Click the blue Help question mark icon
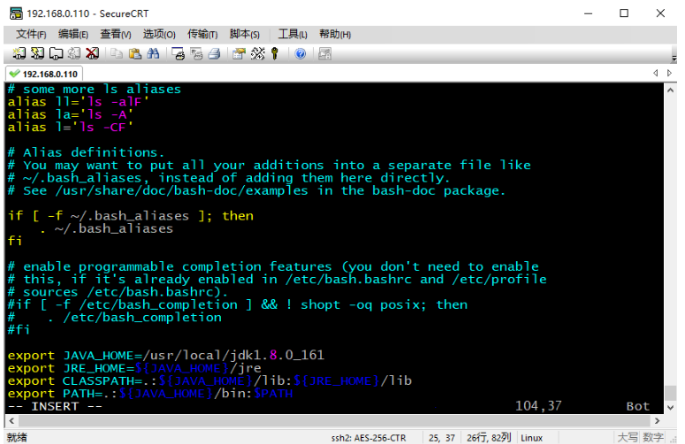Screen dimensions: 685x444 point(300,54)
